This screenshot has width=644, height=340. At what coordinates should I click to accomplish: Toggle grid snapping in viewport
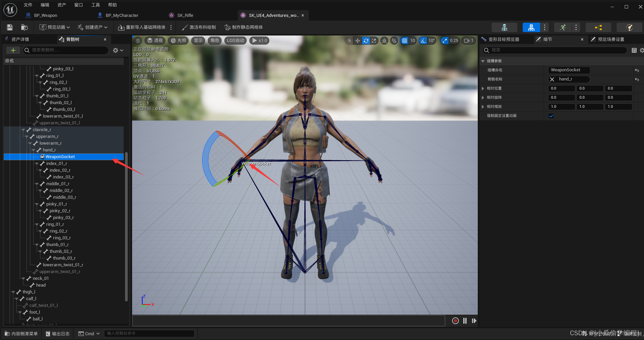(404, 41)
